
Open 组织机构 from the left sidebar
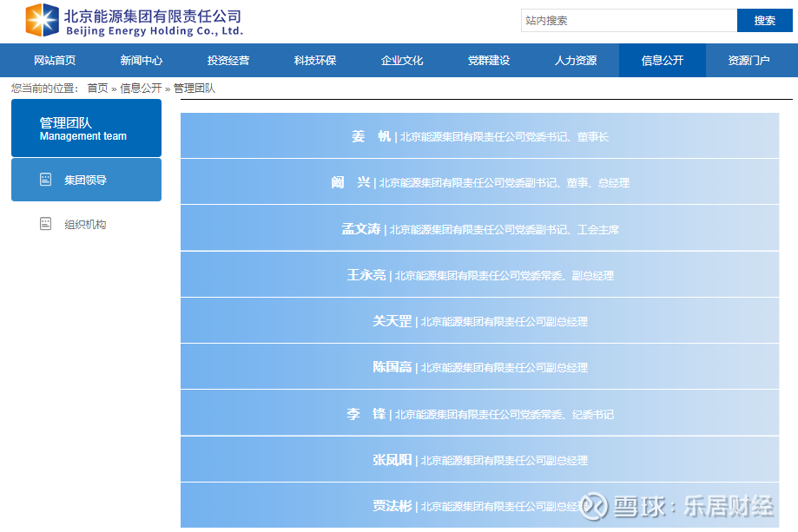(x=85, y=224)
